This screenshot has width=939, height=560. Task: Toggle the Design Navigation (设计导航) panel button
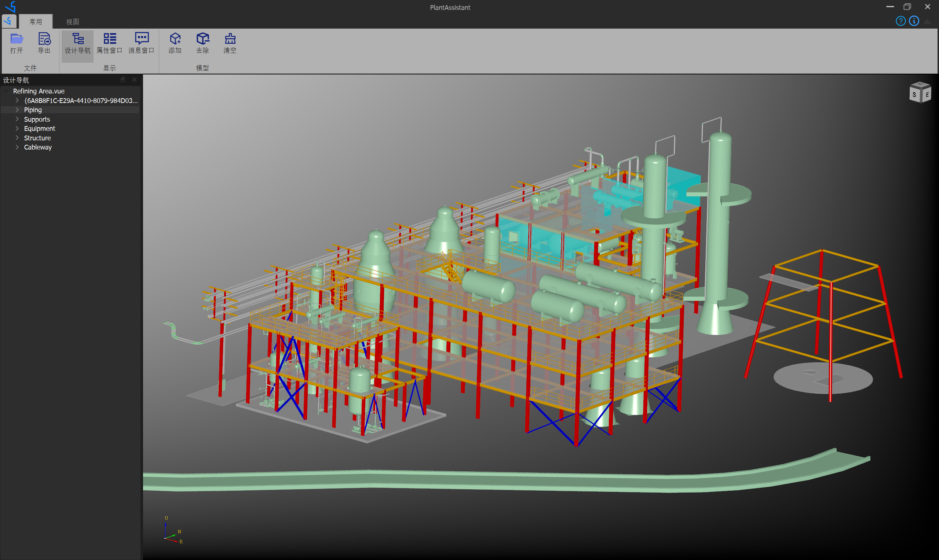pyautogui.click(x=78, y=39)
